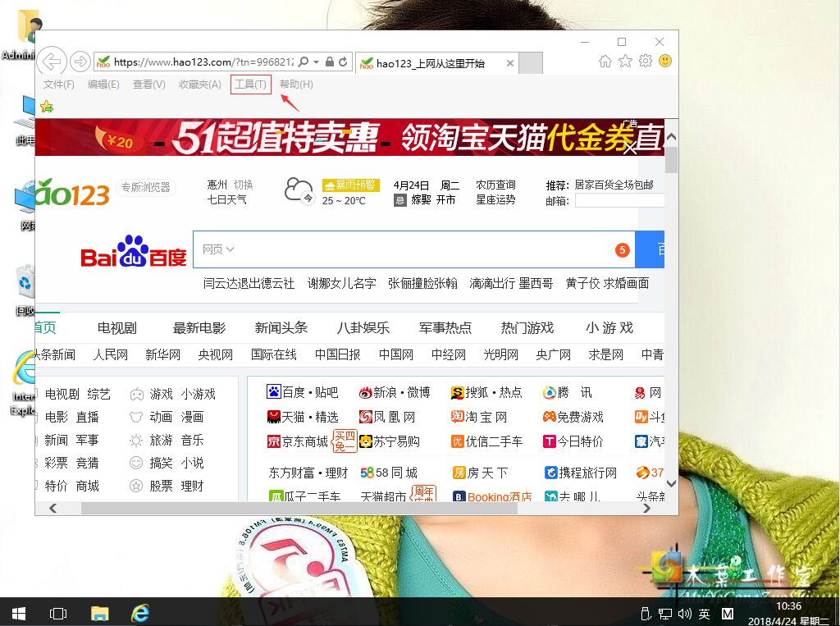Click the Baidu logo

pyautogui.click(x=134, y=251)
